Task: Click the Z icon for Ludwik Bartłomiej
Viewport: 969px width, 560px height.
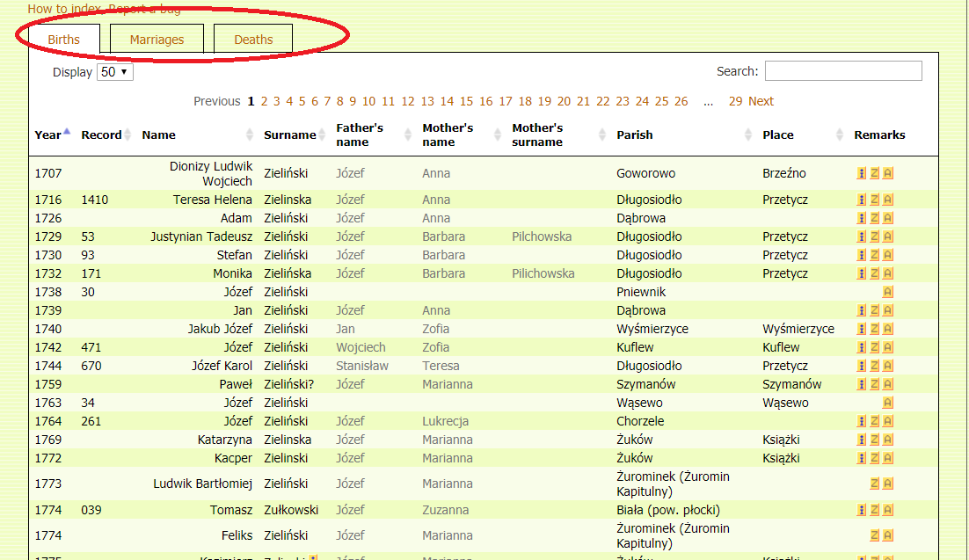Action: [875, 484]
